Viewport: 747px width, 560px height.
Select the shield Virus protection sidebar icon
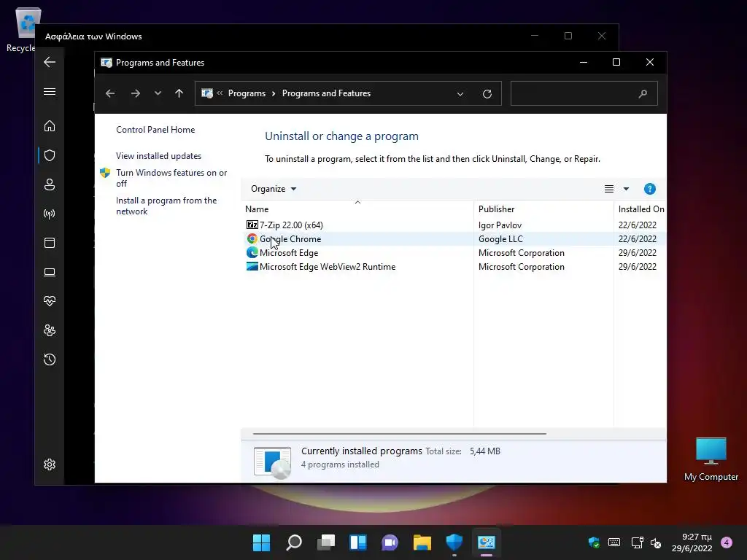point(50,155)
